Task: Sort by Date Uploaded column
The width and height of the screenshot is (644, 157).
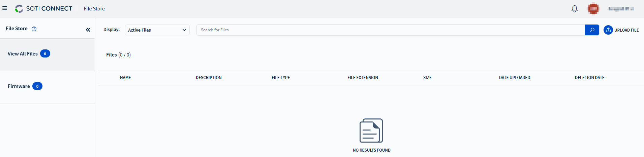Action: 514,78
